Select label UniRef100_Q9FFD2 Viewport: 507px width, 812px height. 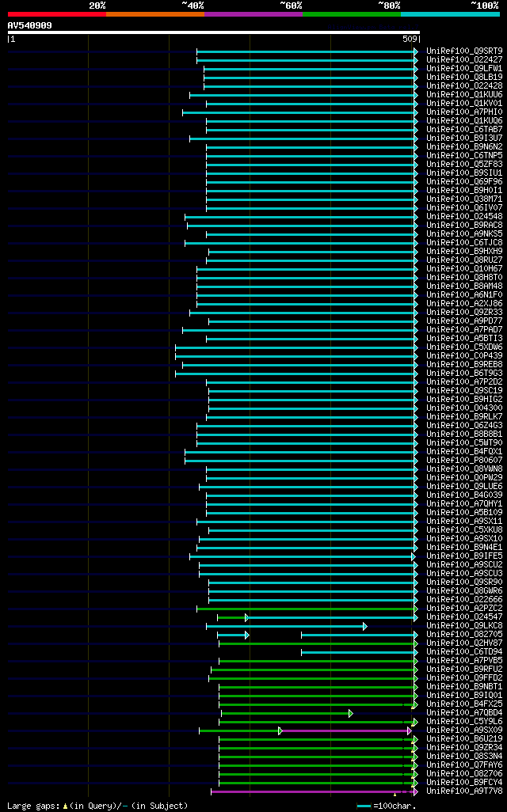[464, 678]
